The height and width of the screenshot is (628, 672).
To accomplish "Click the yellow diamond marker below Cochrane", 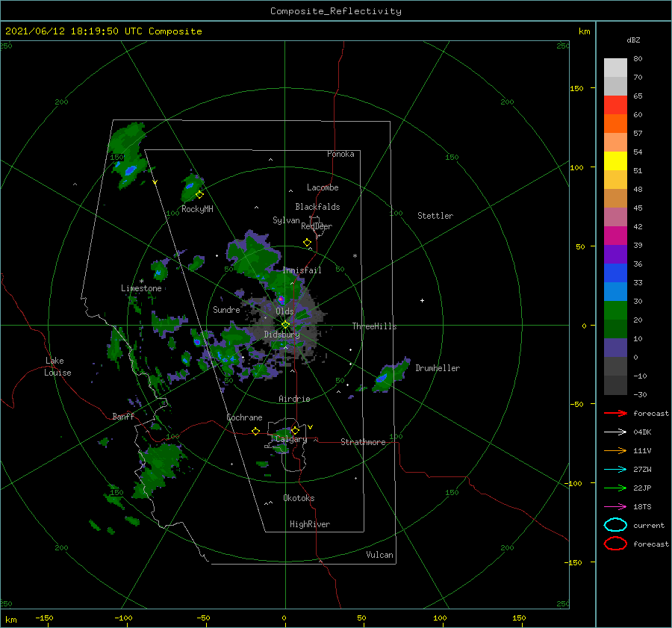I will [255, 431].
